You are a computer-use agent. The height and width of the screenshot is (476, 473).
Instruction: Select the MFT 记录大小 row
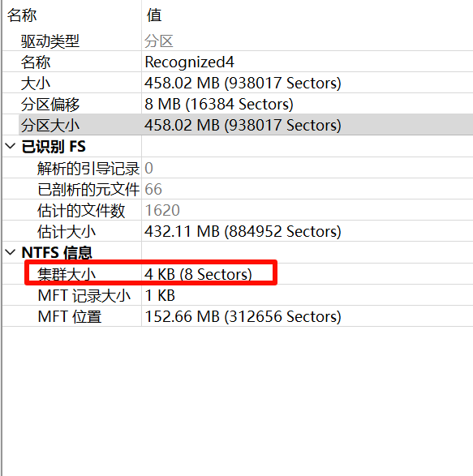pos(238,295)
